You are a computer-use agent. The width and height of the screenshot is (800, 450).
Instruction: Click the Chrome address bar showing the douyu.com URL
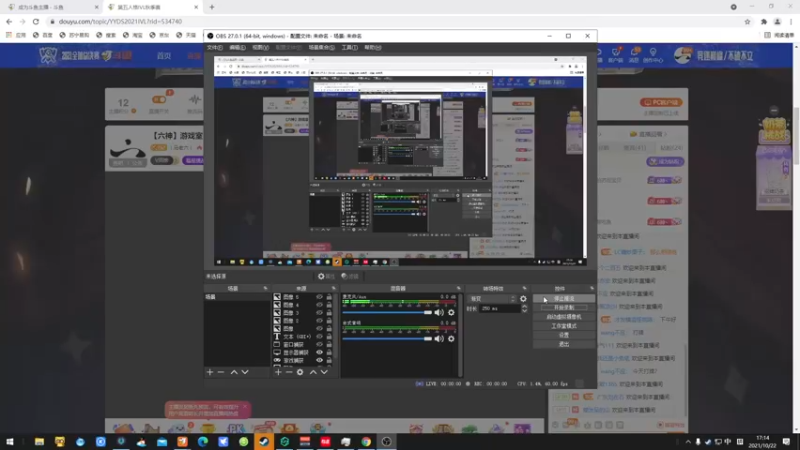click(x=393, y=21)
